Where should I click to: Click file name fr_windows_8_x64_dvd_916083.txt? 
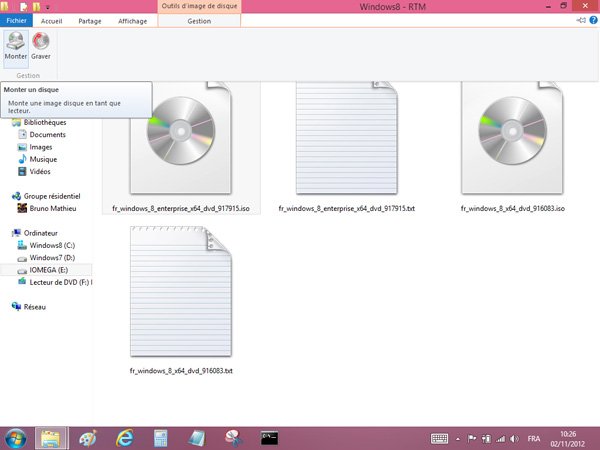[x=181, y=371]
